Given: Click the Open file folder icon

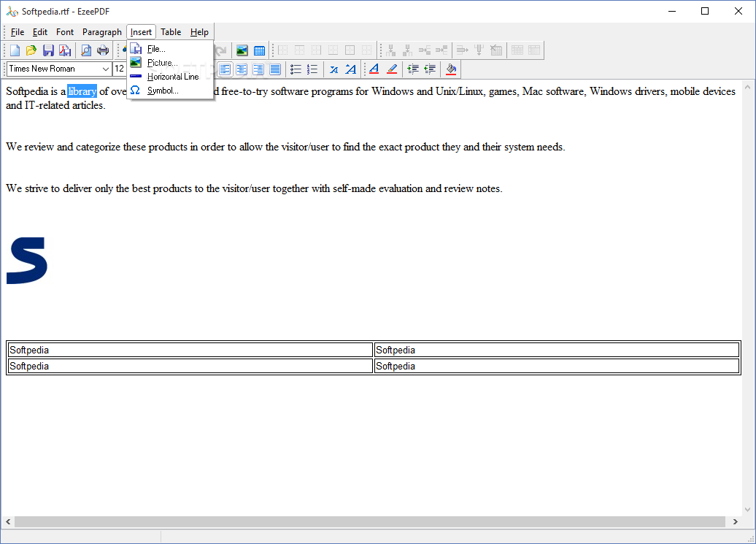Looking at the screenshot, I should click(31, 50).
